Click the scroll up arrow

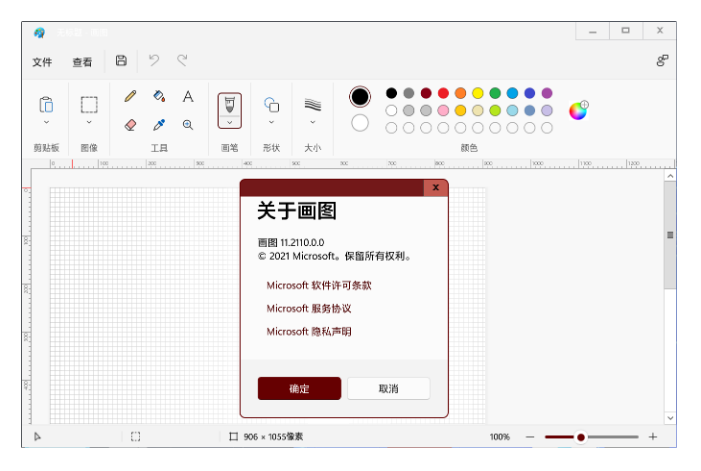[670, 176]
